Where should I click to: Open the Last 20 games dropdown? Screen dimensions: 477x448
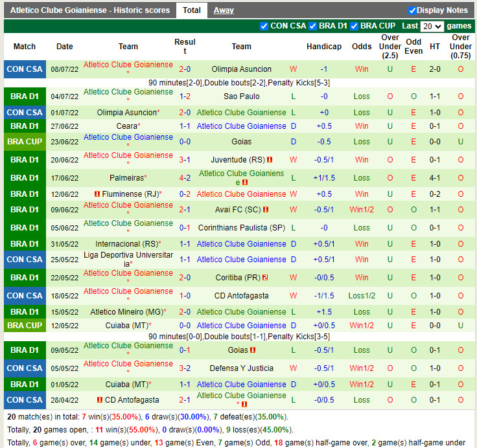click(x=432, y=26)
